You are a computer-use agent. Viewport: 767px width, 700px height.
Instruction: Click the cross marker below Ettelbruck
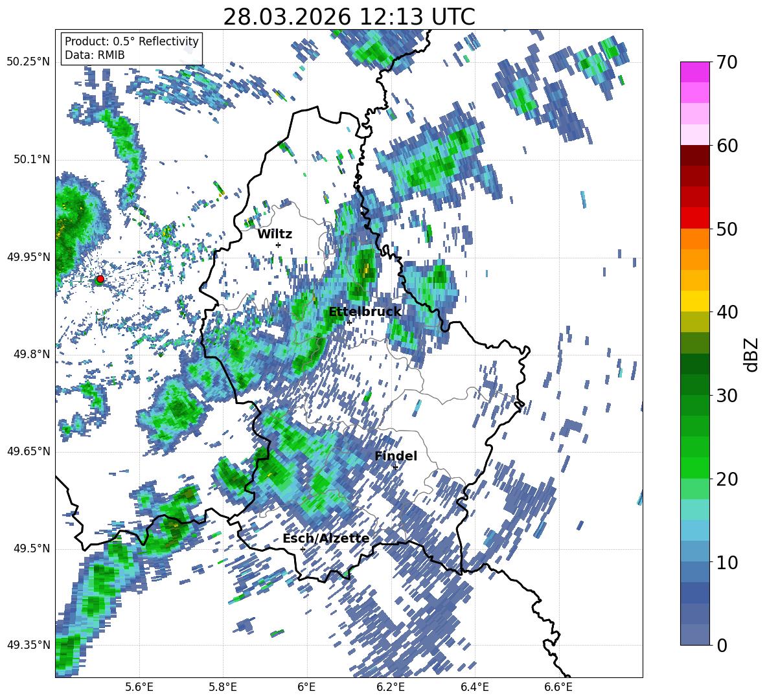coord(349,322)
